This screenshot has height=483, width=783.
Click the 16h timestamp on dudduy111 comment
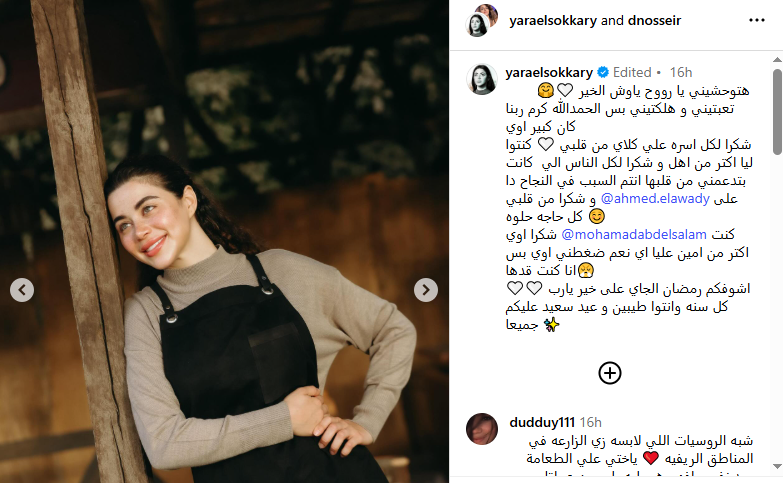(590, 423)
